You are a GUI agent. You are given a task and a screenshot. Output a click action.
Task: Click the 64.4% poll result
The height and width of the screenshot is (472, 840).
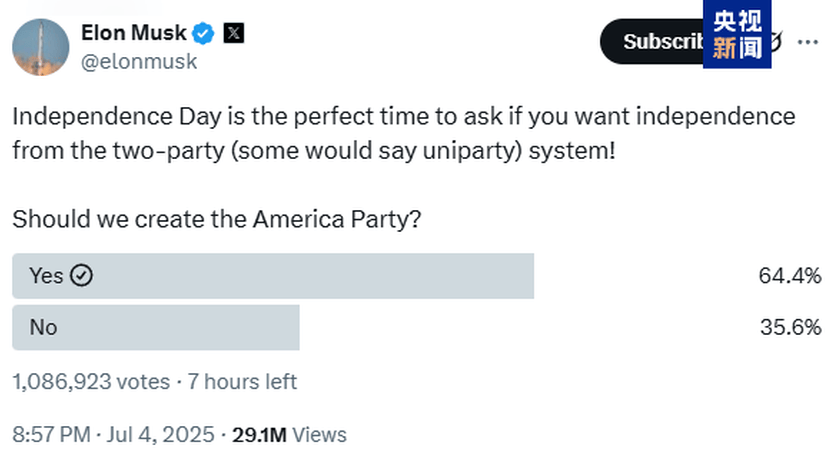coord(790,276)
